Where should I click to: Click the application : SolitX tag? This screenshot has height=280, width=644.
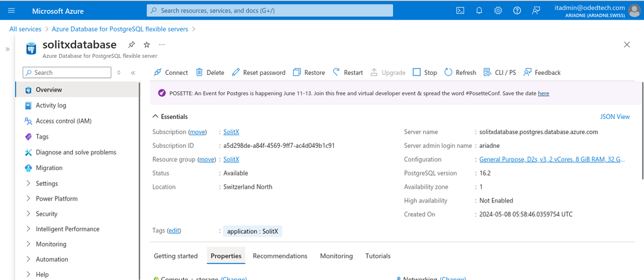point(253,232)
